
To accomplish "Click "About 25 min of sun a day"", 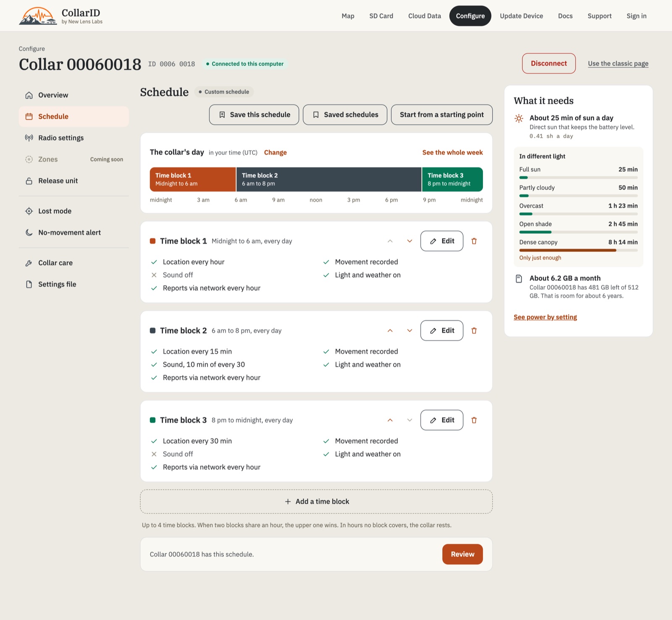I will click(x=571, y=118).
